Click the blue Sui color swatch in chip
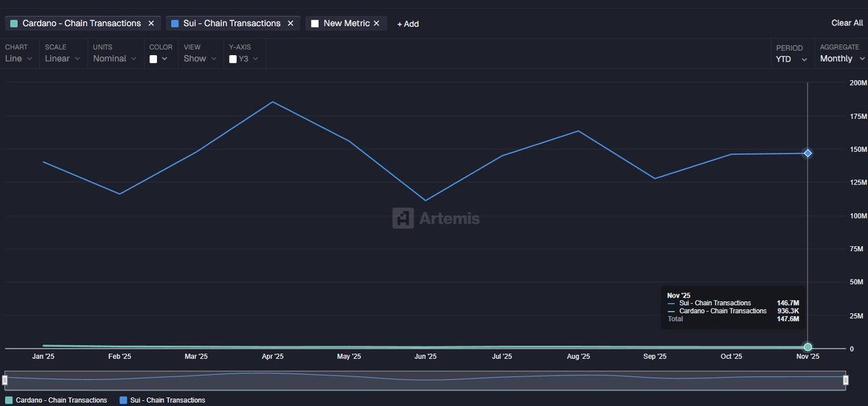Image resolution: width=868 pixels, height=406 pixels. [x=175, y=24]
